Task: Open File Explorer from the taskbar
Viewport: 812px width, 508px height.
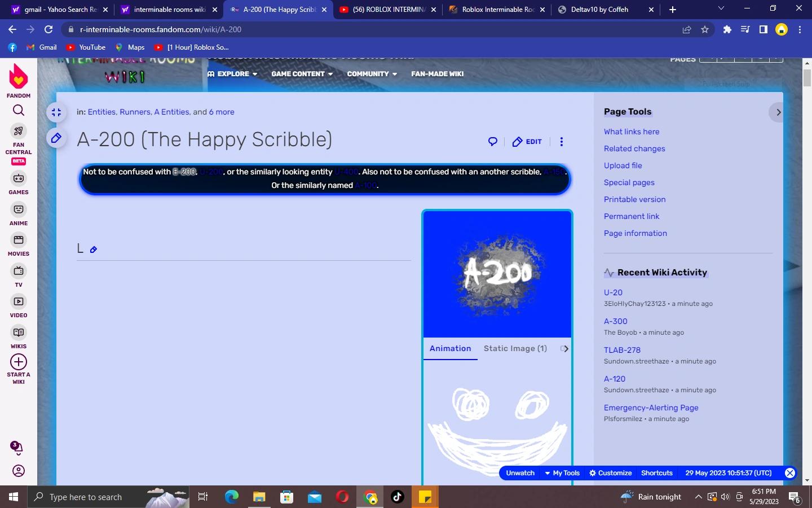Action: coord(259,497)
